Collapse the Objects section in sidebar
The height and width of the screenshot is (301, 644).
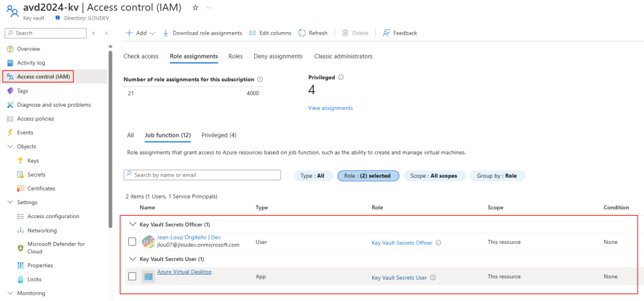coord(10,146)
